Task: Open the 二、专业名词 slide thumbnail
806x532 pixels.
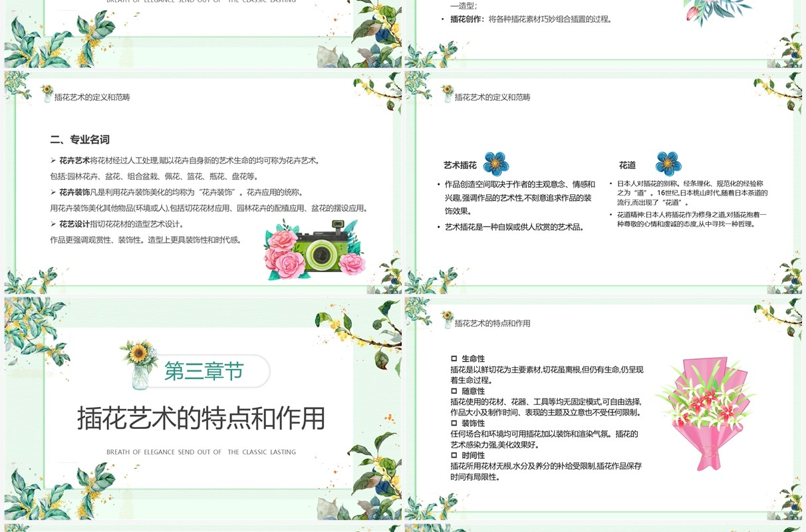Action: 203,182
